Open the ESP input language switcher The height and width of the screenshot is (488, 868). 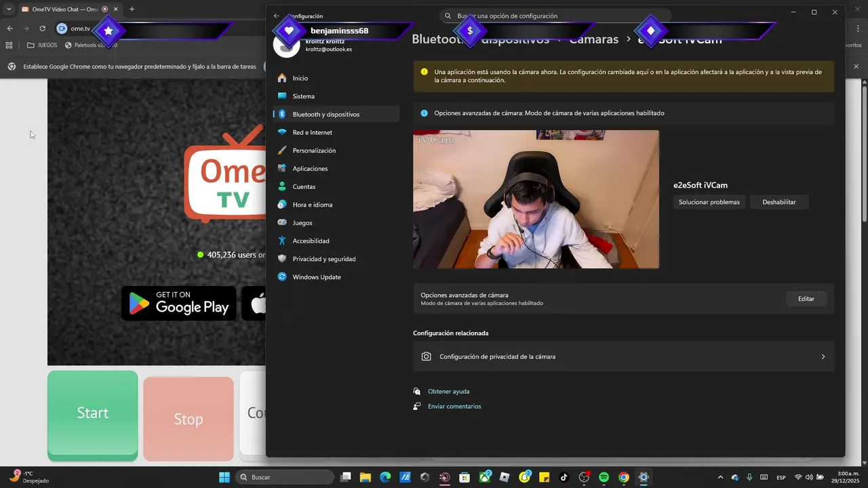pos(781,477)
